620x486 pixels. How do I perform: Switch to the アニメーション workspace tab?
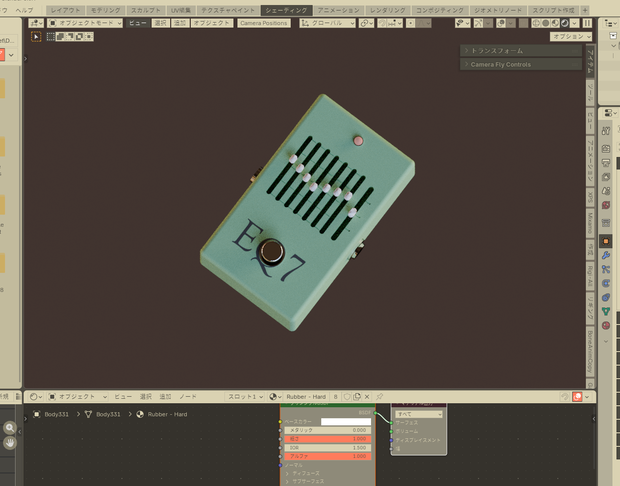point(338,10)
